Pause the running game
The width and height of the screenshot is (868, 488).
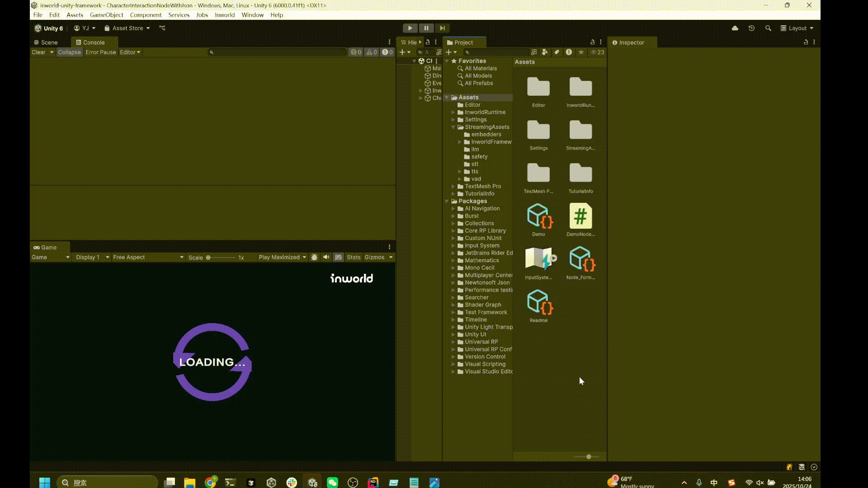coord(426,28)
